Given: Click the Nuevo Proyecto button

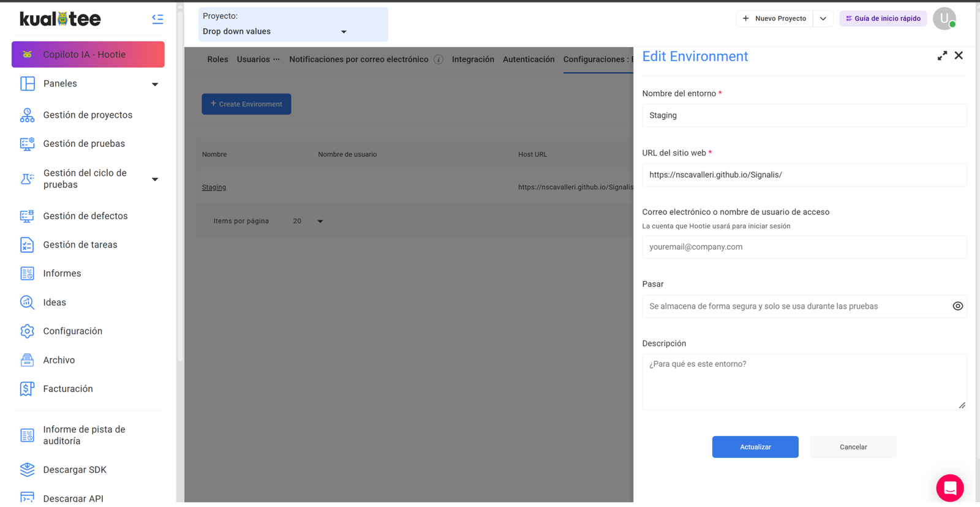Looking at the screenshot, I should pyautogui.click(x=775, y=19).
